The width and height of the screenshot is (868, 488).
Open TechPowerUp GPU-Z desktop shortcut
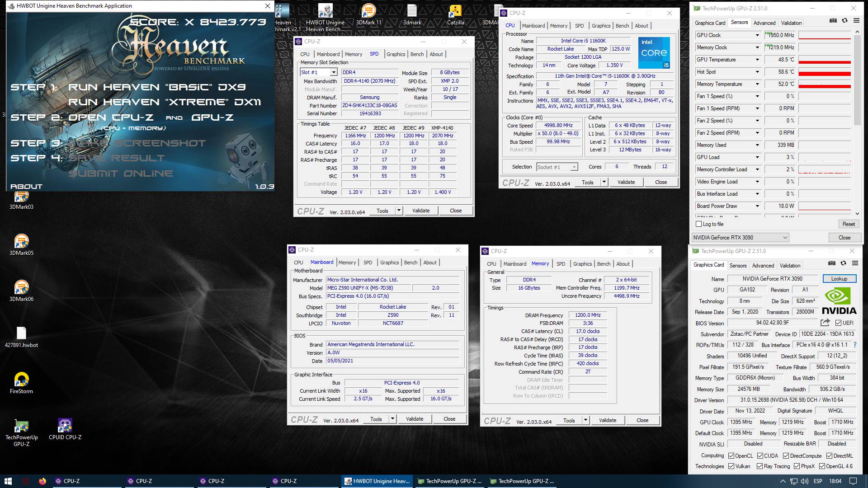[x=21, y=433]
